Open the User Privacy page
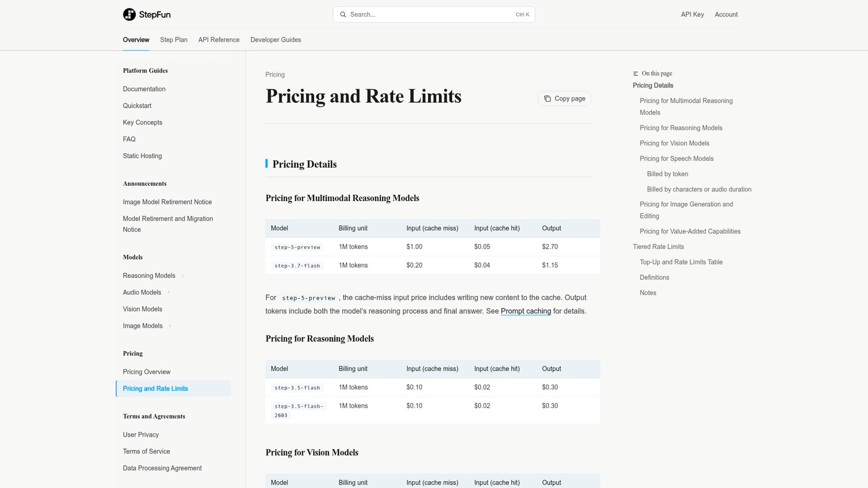This screenshot has height=488, width=868. click(x=141, y=435)
